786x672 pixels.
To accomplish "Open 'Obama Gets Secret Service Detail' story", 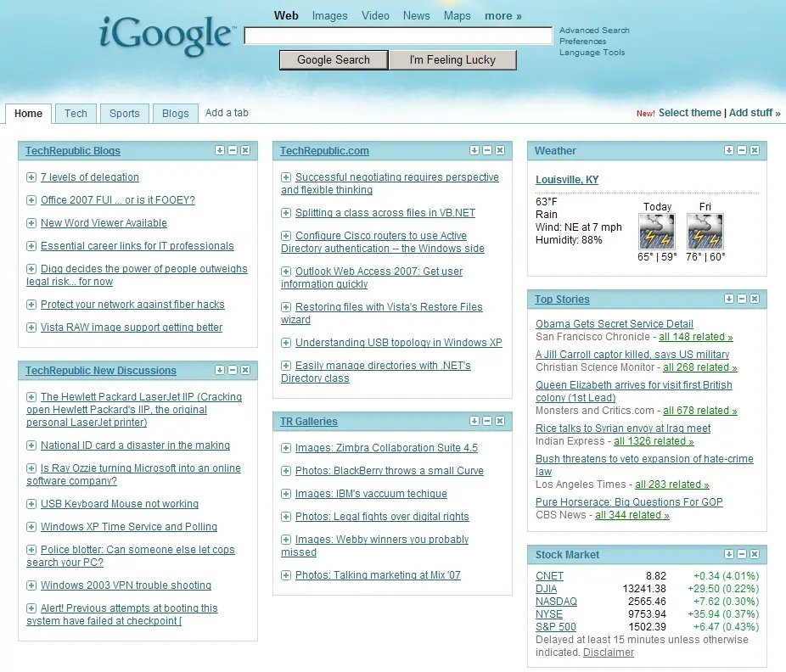I will click(x=614, y=324).
